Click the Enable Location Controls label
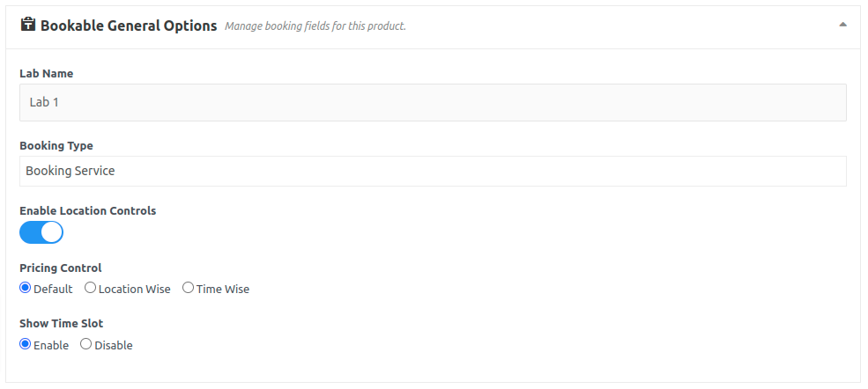 tap(87, 211)
